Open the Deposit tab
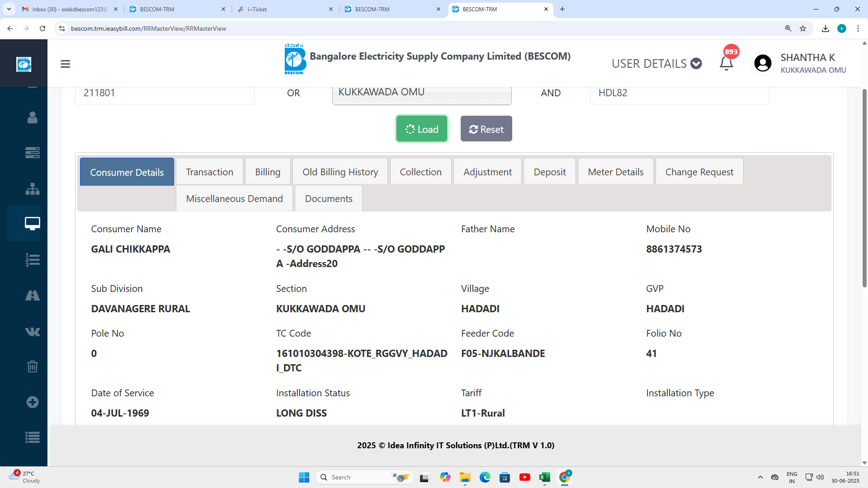 point(549,172)
